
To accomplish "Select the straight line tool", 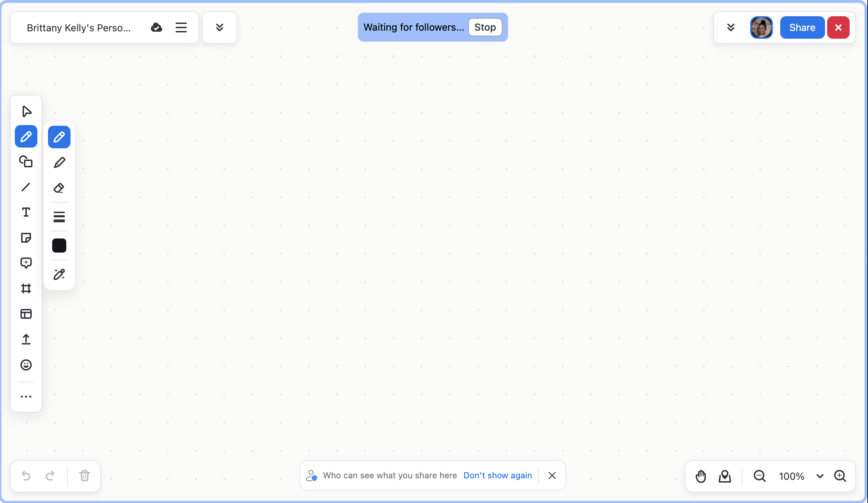I will 26,187.
